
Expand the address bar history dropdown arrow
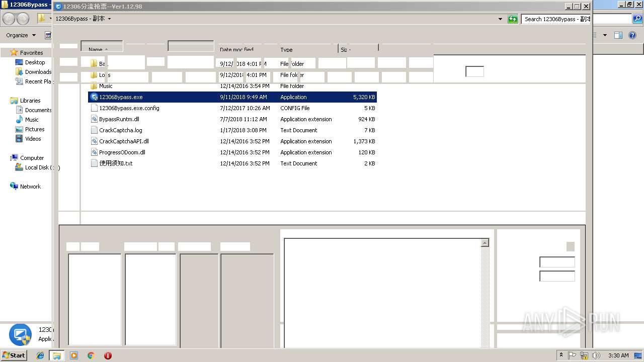(x=500, y=19)
